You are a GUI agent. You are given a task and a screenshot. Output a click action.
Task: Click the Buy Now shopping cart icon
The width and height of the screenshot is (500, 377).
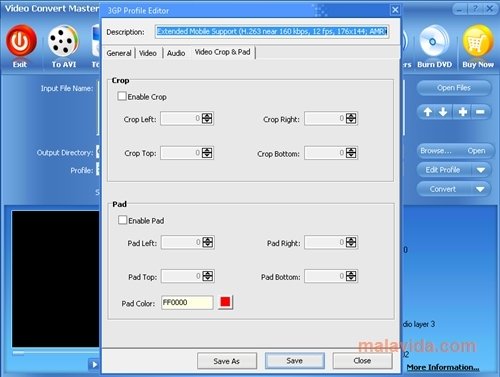pos(478,42)
